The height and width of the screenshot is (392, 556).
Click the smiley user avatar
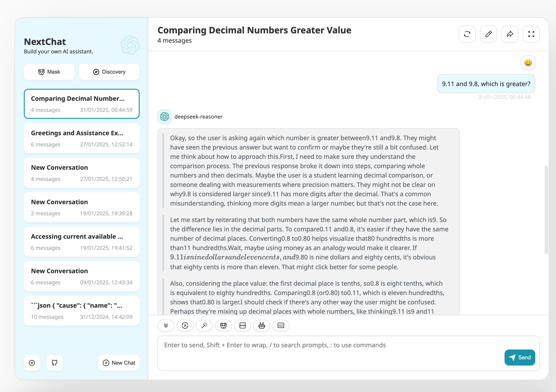(x=528, y=63)
